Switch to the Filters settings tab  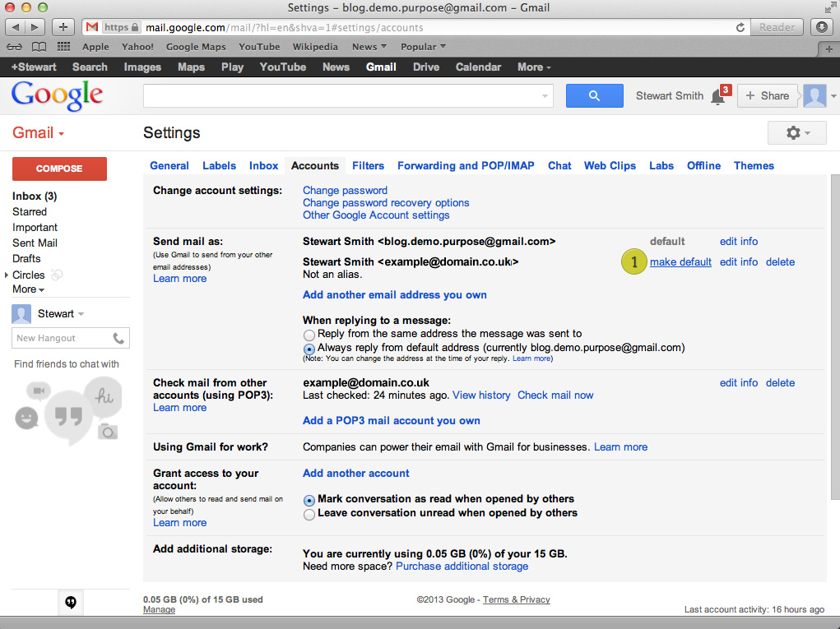(368, 165)
